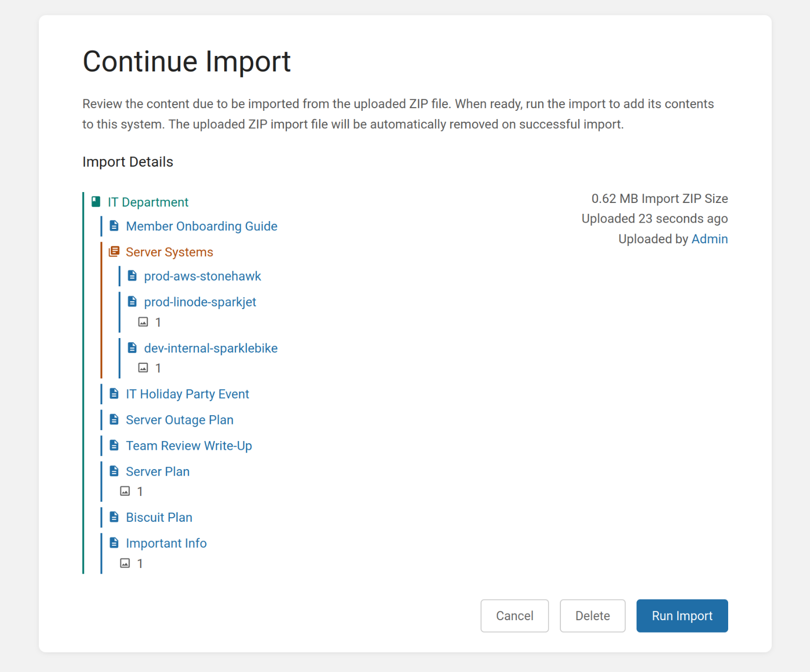The image size is (810, 672).
Task: Select the Server Outage Plan page
Action: [x=180, y=420]
